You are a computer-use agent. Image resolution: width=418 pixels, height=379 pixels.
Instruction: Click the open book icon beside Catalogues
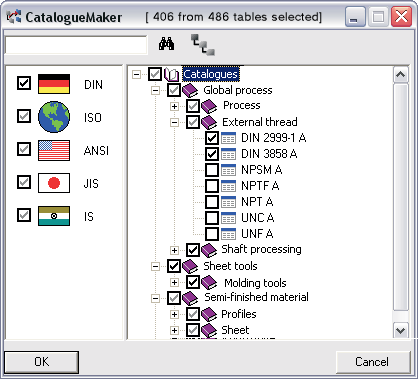pos(172,74)
